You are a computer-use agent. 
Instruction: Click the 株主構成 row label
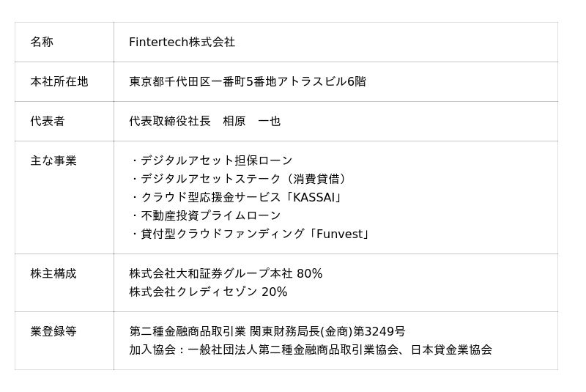(53, 274)
